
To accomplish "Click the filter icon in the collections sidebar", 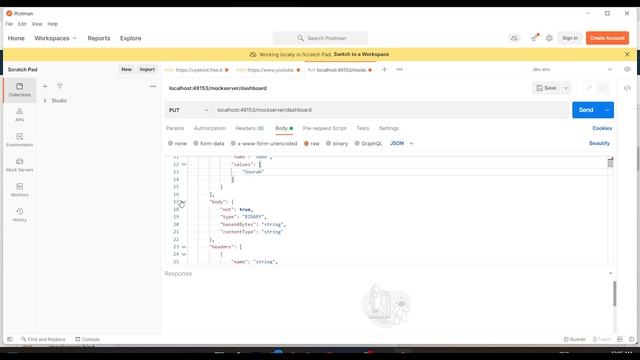I will 60,87.
